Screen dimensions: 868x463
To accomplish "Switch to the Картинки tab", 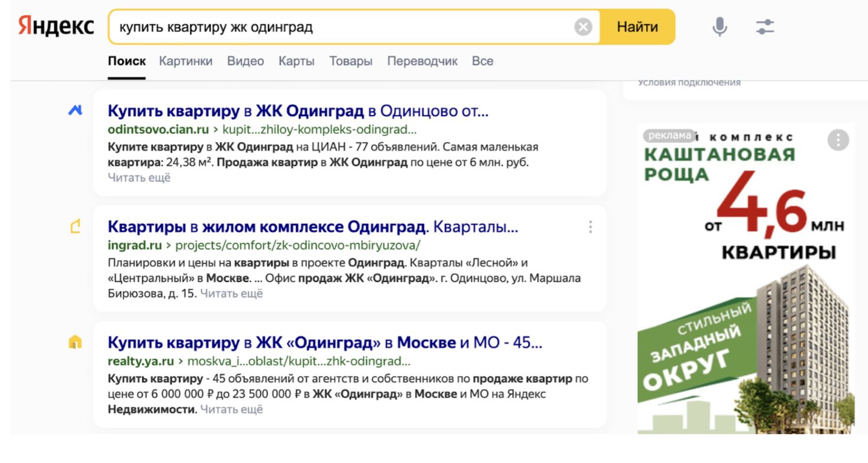I will click(186, 61).
